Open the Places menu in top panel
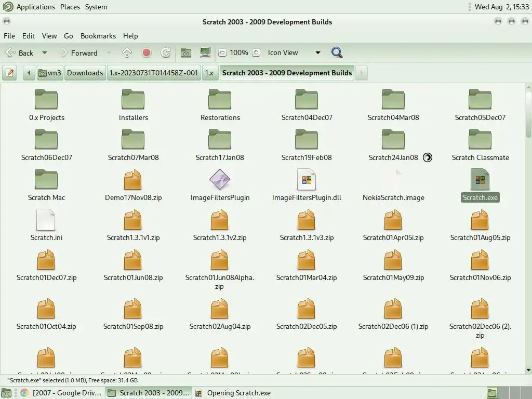The image size is (532, 399). click(70, 7)
